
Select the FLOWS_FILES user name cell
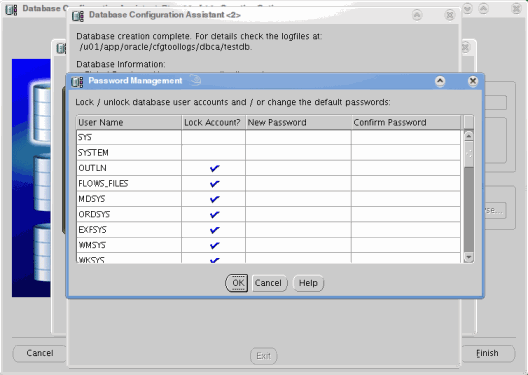pos(129,184)
